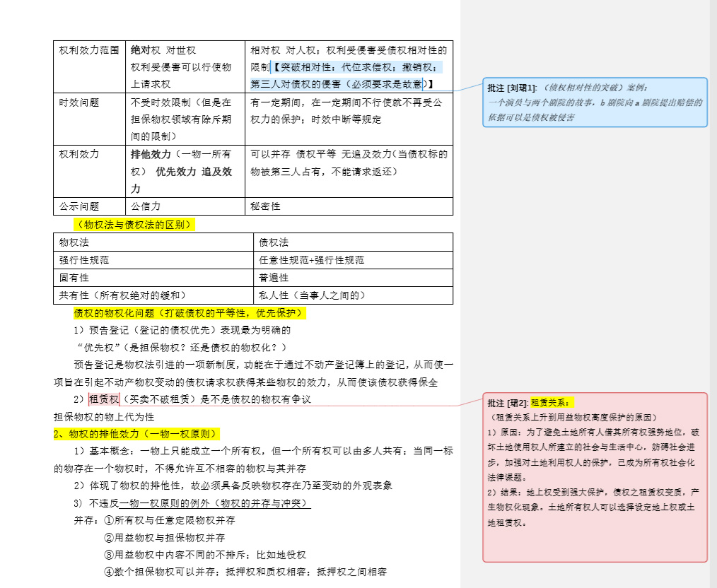
Task: Select the 公示问题 table cell
Action: coord(79,206)
